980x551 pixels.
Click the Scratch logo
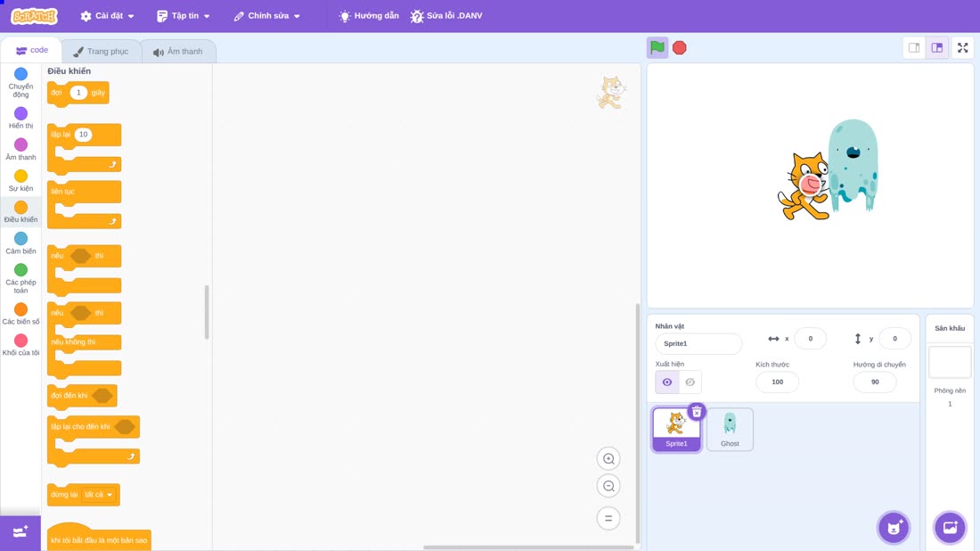click(35, 16)
